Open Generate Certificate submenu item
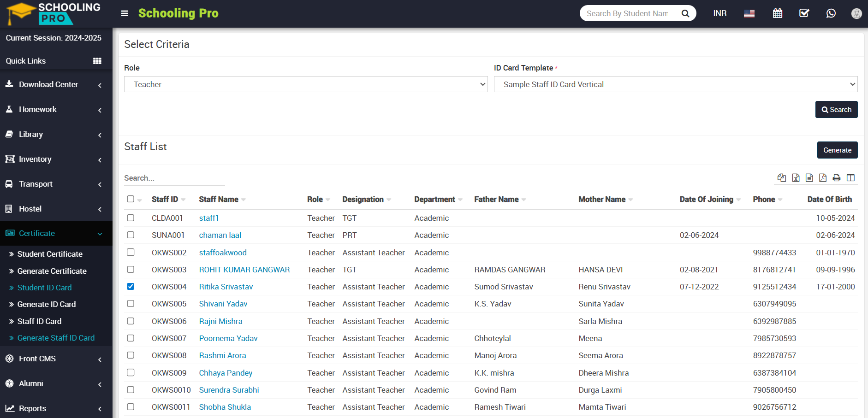 (52, 271)
